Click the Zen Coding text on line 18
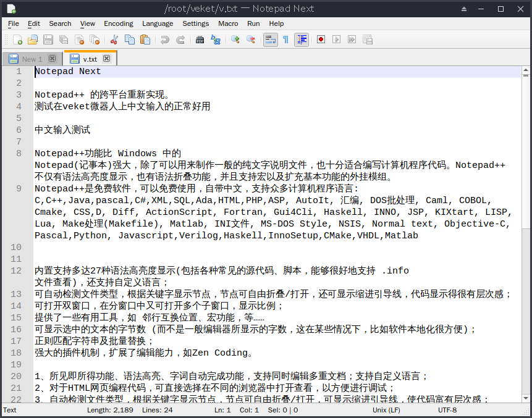Viewport: 532px width, 418px height. [220, 353]
